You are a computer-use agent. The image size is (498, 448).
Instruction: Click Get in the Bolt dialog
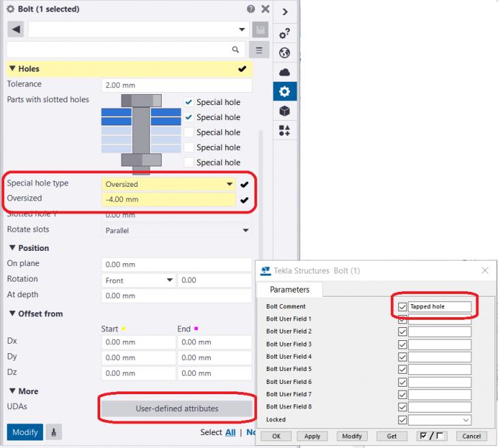(x=392, y=436)
